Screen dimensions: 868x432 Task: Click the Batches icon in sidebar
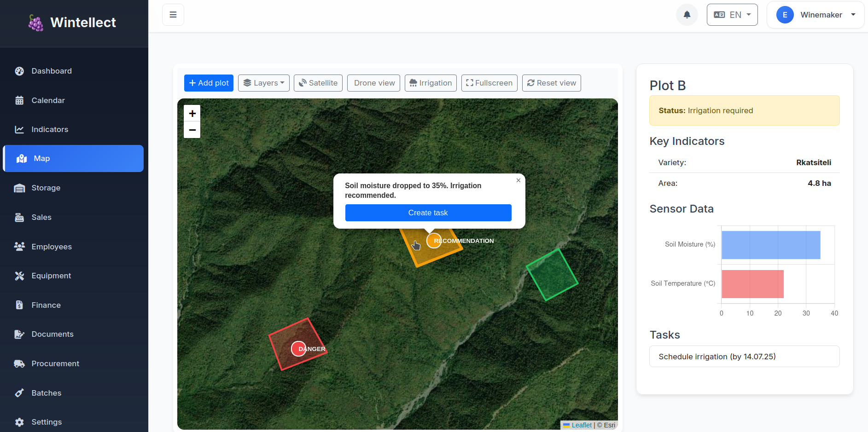[19, 392]
